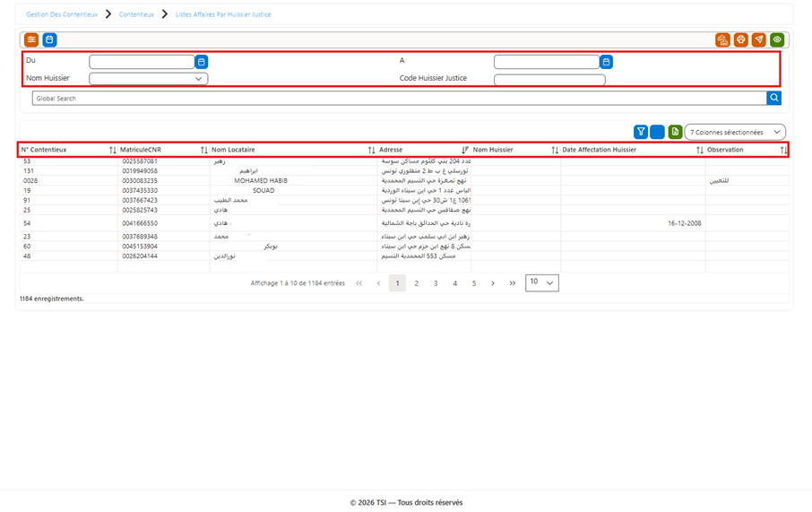The image size is (812, 512).
Task: Go to the first page of results
Action: point(358,283)
